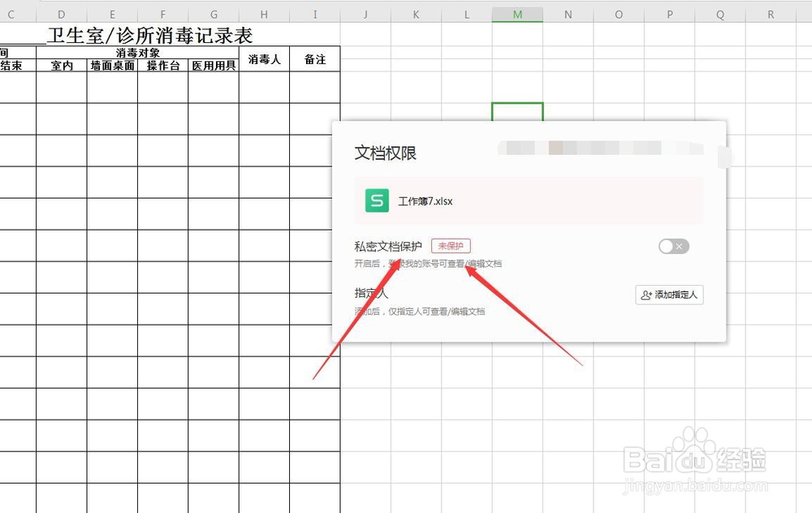
Task: Enable the 私密文档保护 toggle switch
Action: pos(673,247)
